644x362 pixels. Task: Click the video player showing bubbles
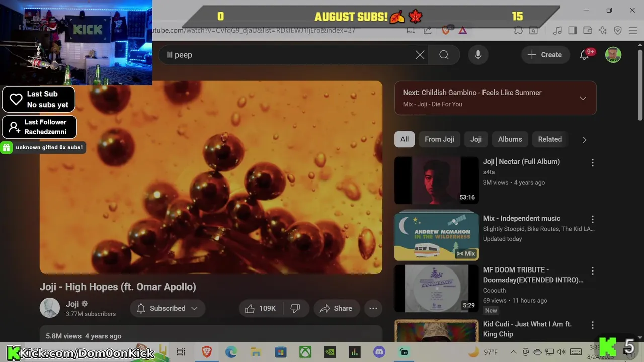(x=211, y=177)
